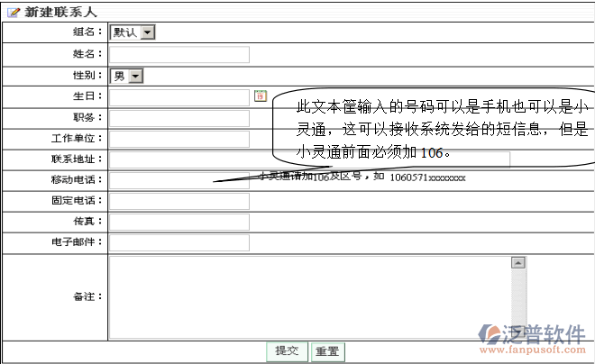
Task: Click into the 传真 field
Action: (x=178, y=222)
